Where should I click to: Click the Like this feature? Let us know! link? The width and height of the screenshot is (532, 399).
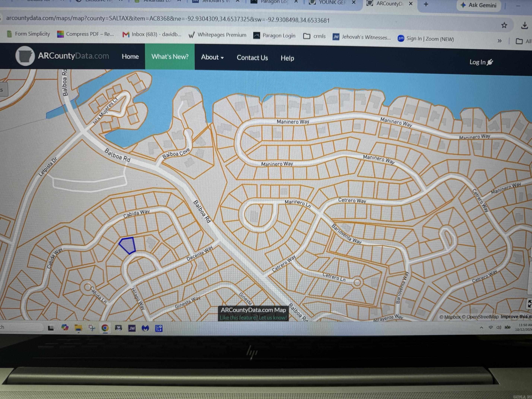pos(253,317)
